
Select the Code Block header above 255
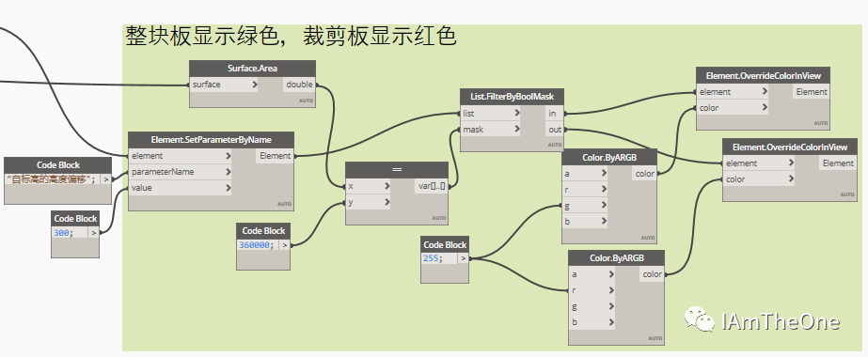click(x=445, y=244)
